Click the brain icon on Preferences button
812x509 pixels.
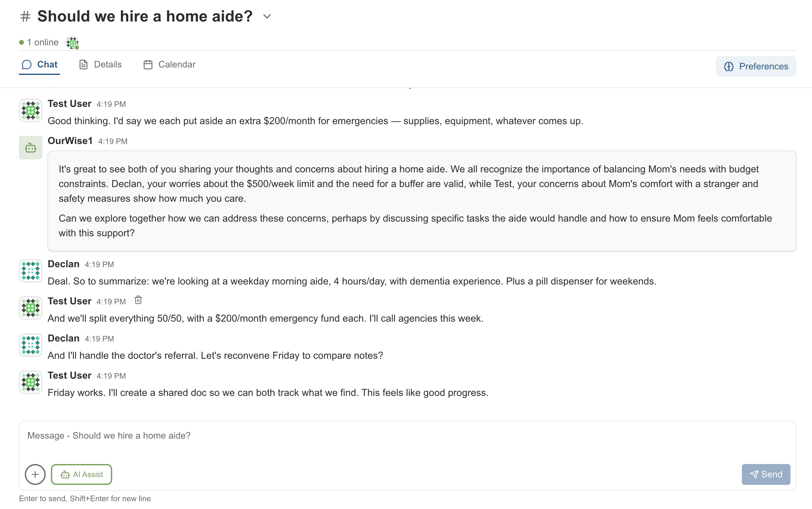[729, 66]
